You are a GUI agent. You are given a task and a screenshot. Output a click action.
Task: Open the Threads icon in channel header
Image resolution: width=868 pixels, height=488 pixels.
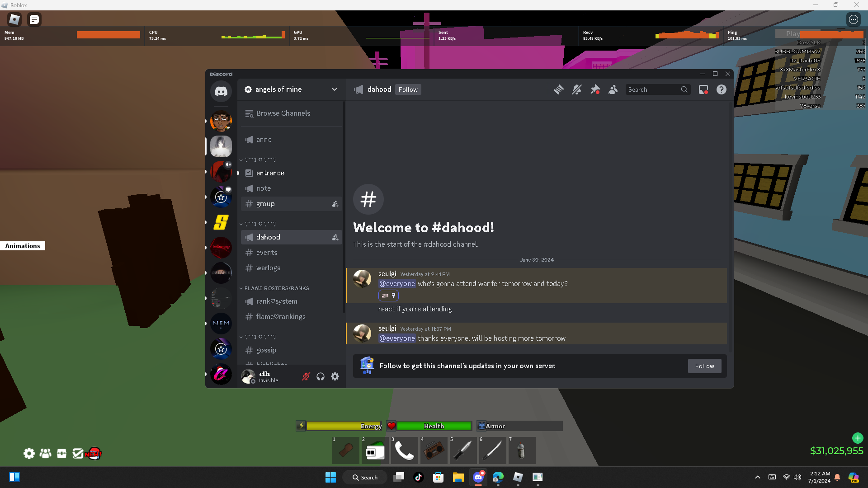[x=559, y=89]
